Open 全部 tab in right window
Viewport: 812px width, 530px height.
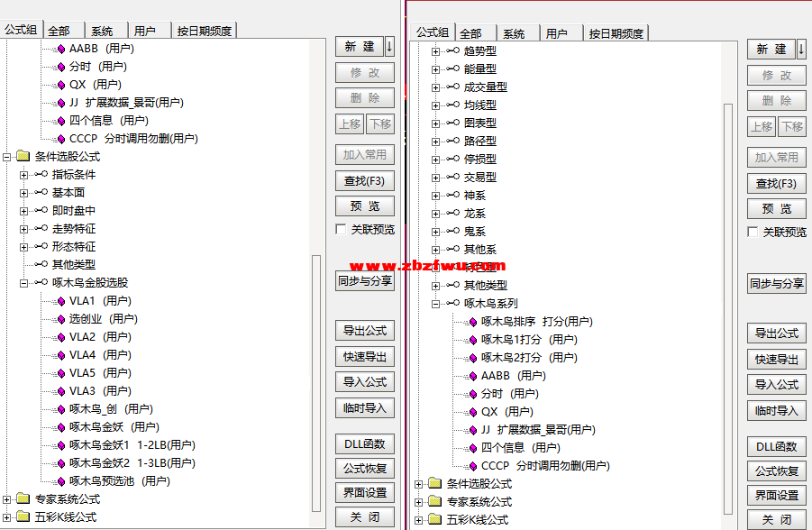point(476,33)
